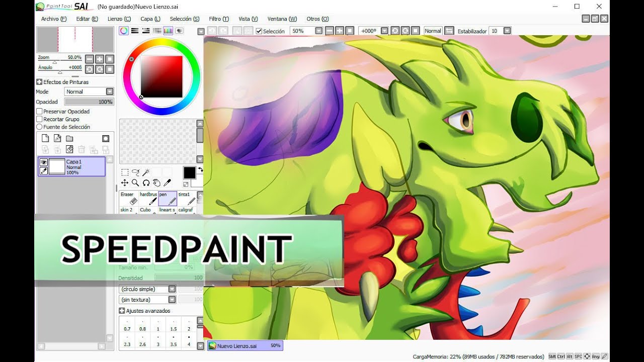Switch to the Nuevo Lienzo.sai canvas tab
The width and height of the screenshot is (644, 362).
(245, 346)
